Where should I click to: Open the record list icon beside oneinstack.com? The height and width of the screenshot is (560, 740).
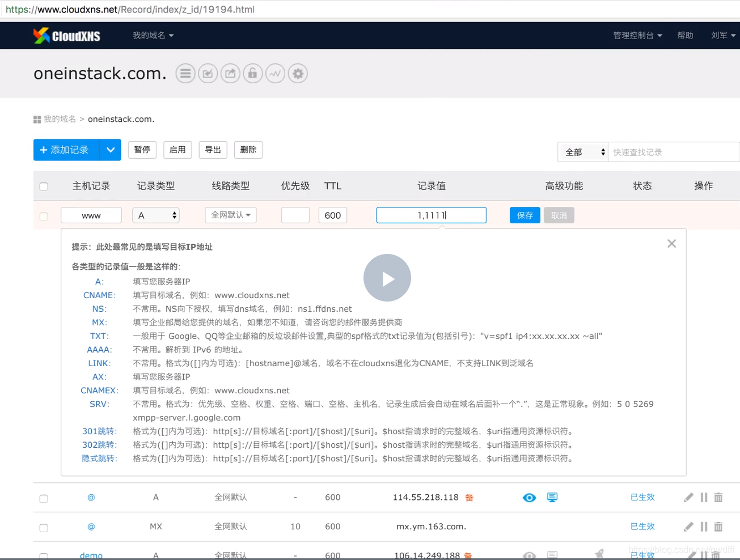tap(185, 74)
